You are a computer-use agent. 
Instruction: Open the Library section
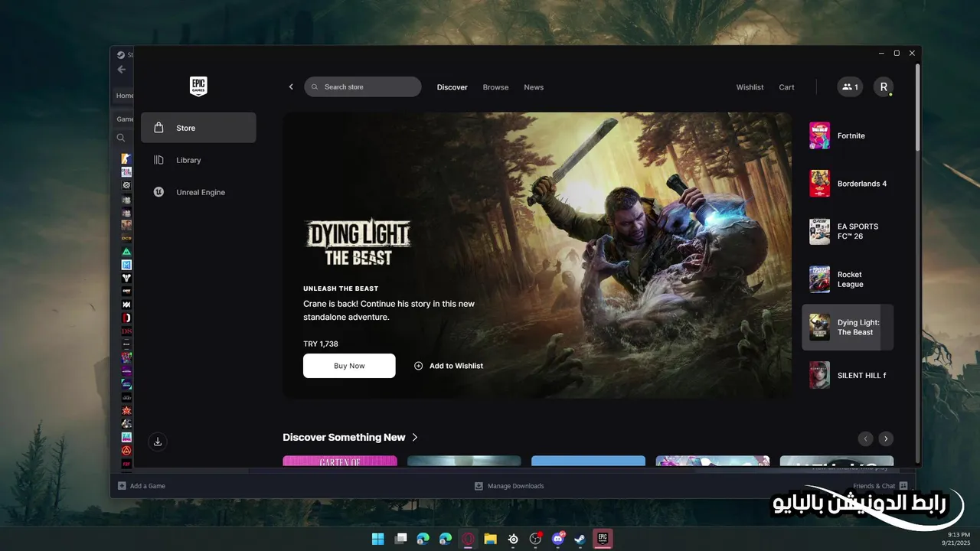click(198, 160)
